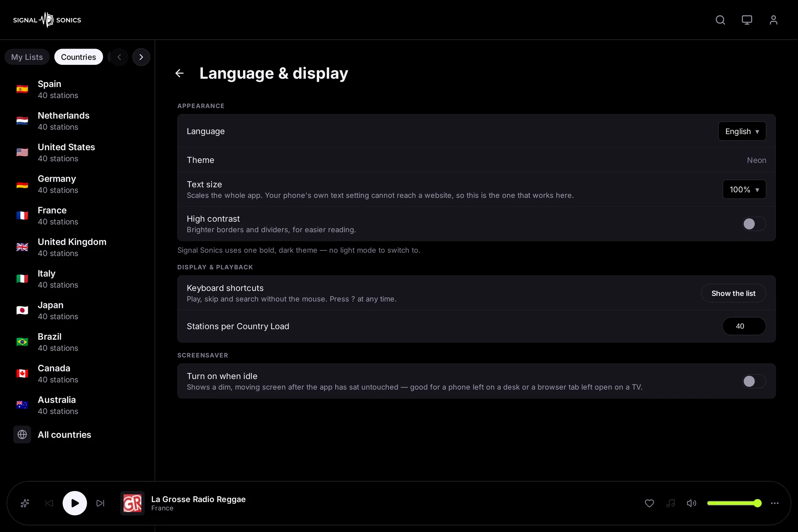The width and height of the screenshot is (798, 532).
Task: Click Show the list button
Action: coord(733,293)
